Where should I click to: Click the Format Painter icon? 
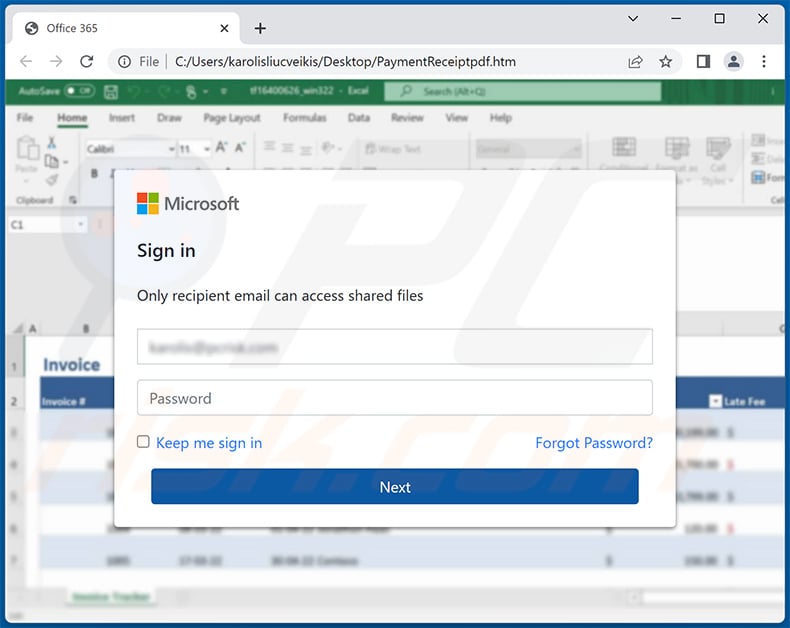click(x=51, y=179)
